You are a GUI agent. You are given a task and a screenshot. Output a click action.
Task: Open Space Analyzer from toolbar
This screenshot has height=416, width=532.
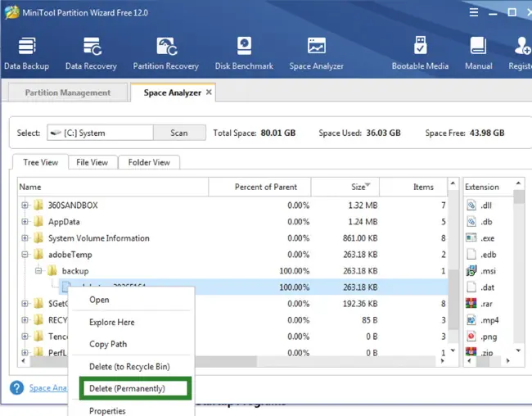click(316, 54)
